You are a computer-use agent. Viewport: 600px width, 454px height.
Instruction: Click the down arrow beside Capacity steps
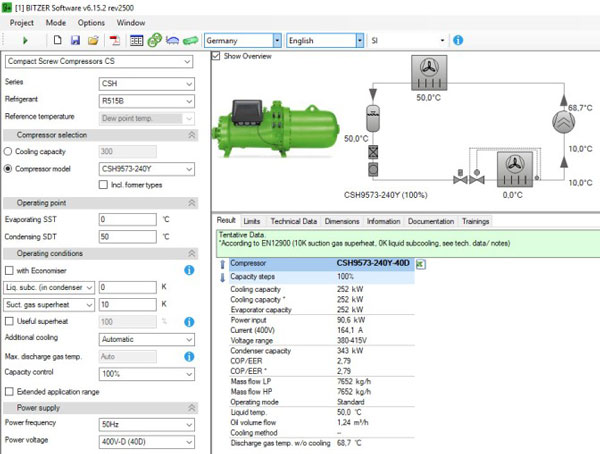(223, 277)
